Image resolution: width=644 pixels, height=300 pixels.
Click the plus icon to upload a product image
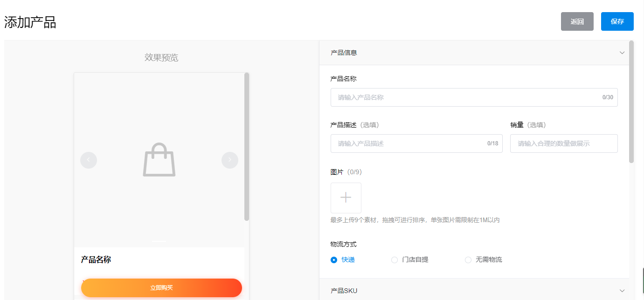(x=346, y=198)
